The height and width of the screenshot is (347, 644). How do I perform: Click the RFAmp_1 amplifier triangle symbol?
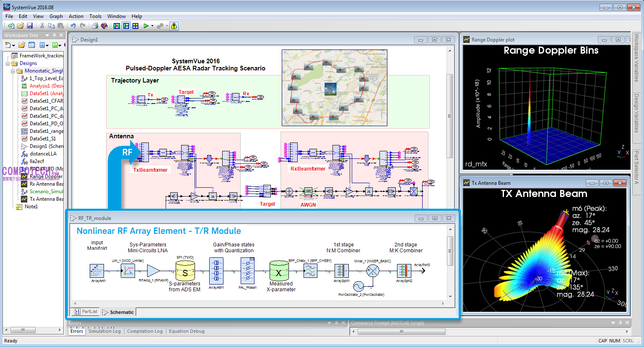(x=153, y=271)
